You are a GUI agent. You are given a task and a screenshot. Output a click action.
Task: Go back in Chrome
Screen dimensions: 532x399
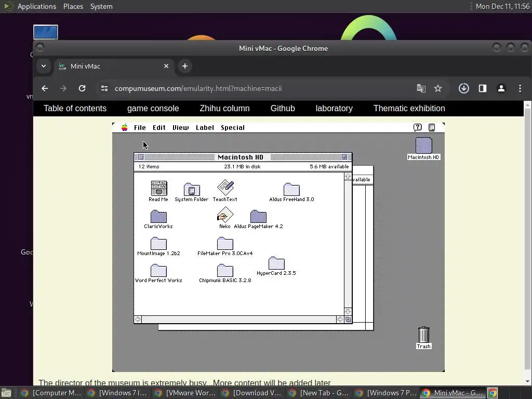point(45,88)
